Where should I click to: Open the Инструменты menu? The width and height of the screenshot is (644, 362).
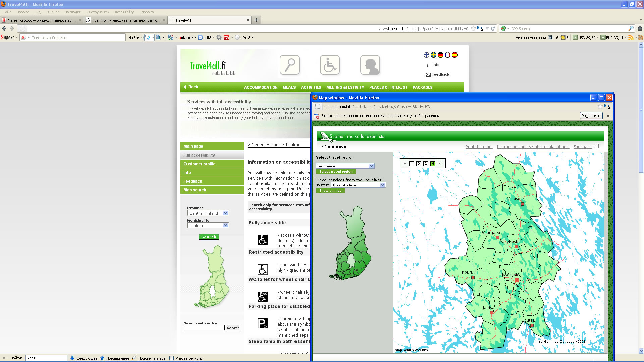(x=98, y=12)
